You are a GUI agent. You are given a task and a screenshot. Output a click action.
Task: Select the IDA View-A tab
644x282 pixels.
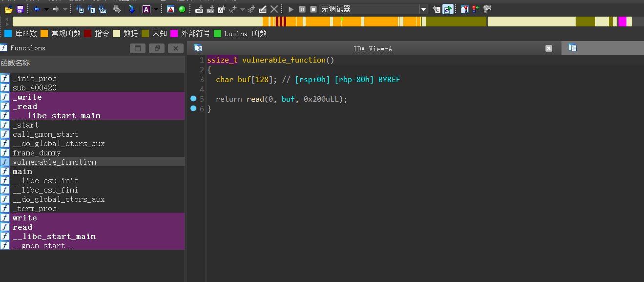coord(373,48)
